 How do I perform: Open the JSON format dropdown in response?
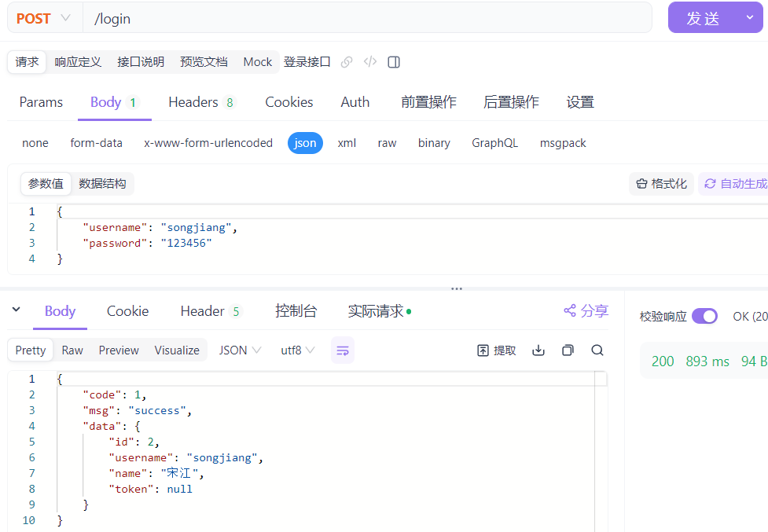coord(240,350)
